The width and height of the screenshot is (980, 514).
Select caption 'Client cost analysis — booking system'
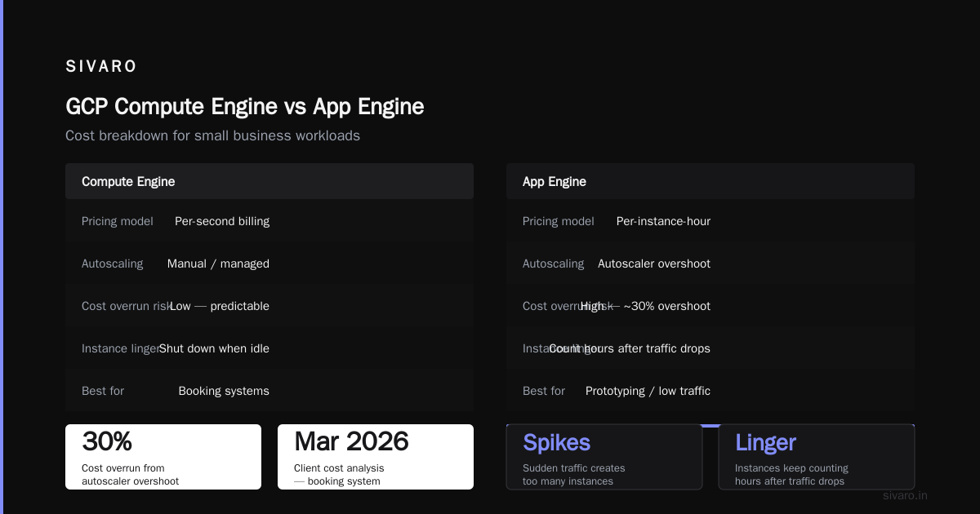click(x=339, y=475)
